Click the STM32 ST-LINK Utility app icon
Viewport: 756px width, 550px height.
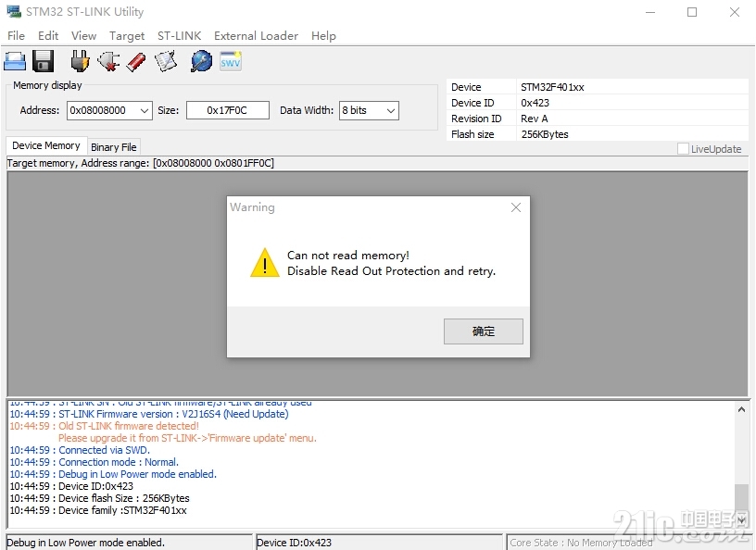tap(14, 11)
